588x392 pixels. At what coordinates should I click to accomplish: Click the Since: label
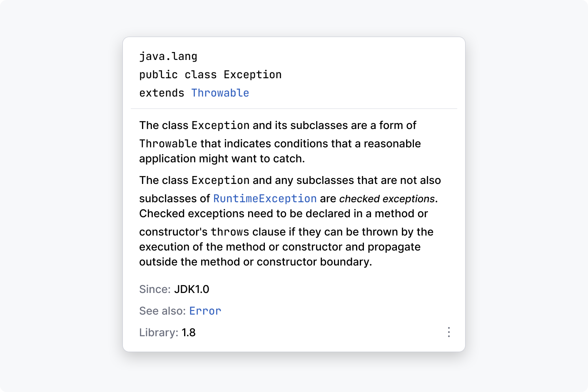tap(154, 289)
